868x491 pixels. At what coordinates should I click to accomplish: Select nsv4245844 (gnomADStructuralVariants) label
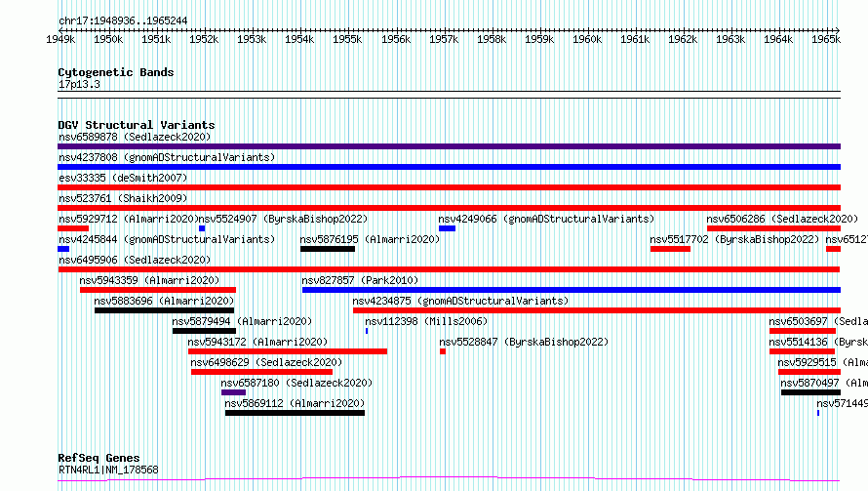167,239
